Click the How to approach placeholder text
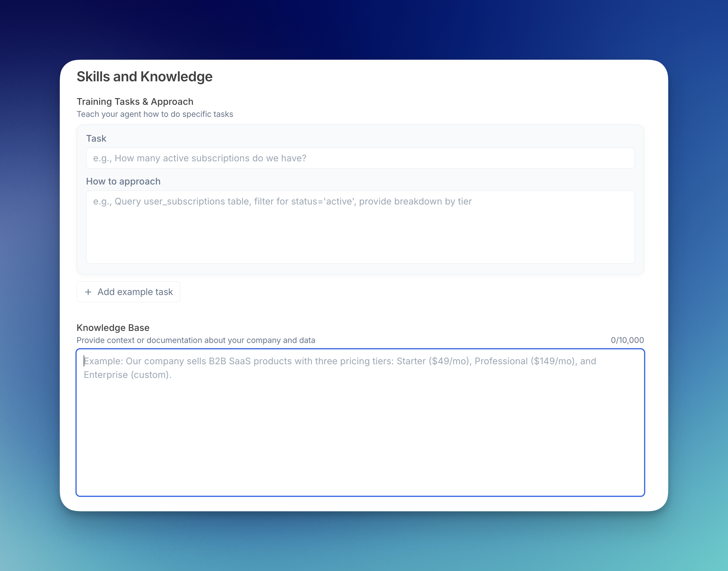The width and height of the screenshot is (728, 571). pyautogui.click(x=282, y=201)
